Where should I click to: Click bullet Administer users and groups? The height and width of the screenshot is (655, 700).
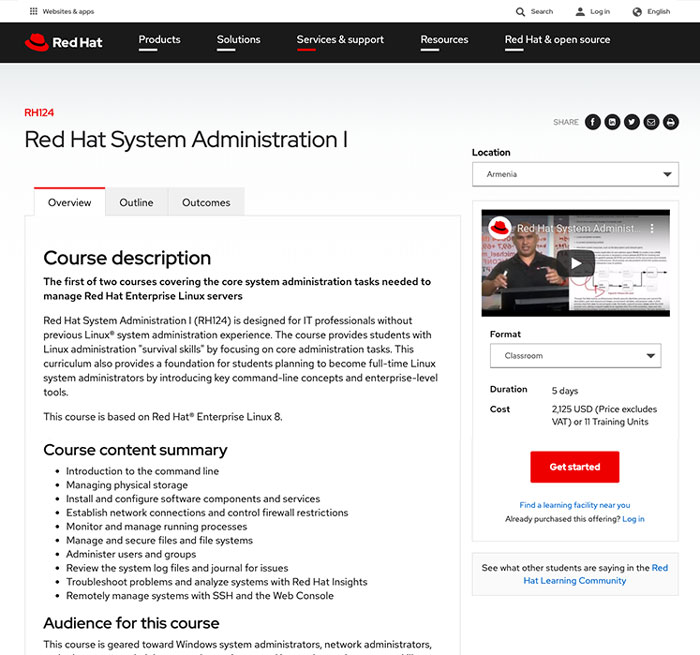click(131, 554)
